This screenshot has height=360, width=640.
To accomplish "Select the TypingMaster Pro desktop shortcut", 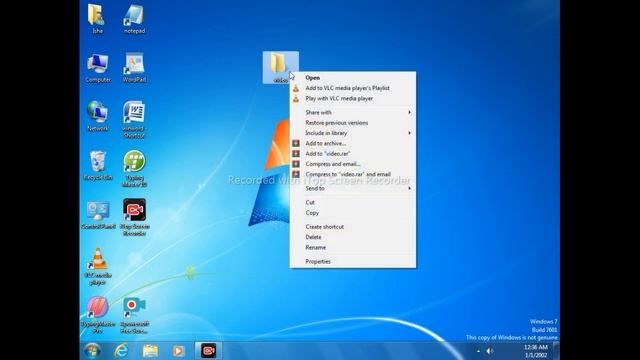I will 98,315.
